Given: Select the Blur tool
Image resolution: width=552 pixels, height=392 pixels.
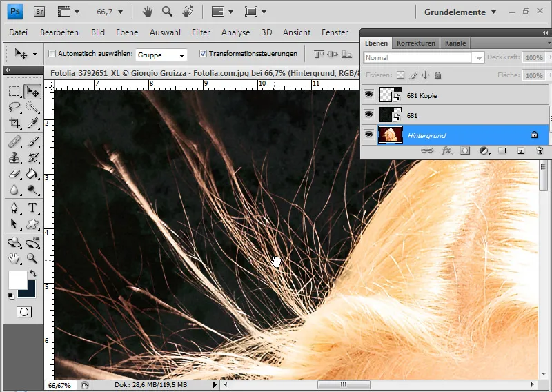Looking at the screenshot, I should pyautogui.click(x=14, y=190).
